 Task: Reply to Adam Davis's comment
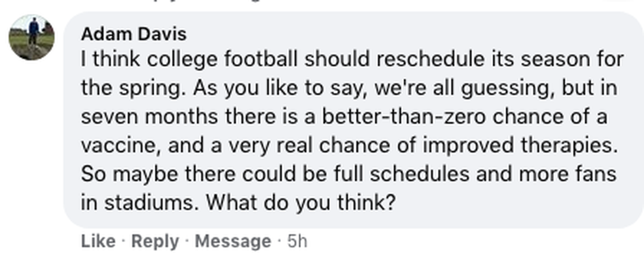[x=154, y=241]
